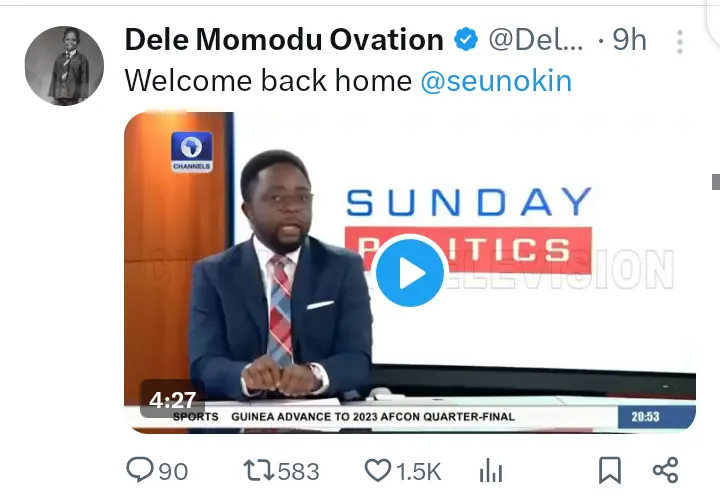Open the reply comment icon
The width and height of the screenshot is (720, 503).
[140, 470]
